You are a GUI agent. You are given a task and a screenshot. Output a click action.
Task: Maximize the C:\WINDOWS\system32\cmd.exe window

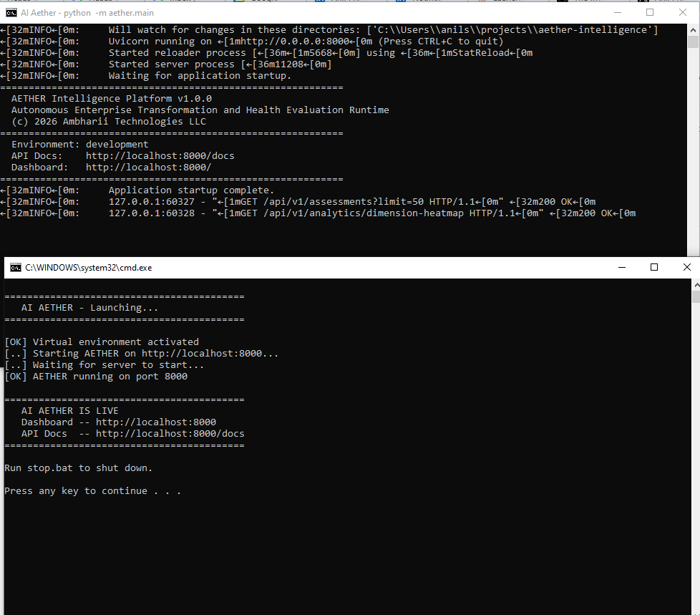coord(654,267)
